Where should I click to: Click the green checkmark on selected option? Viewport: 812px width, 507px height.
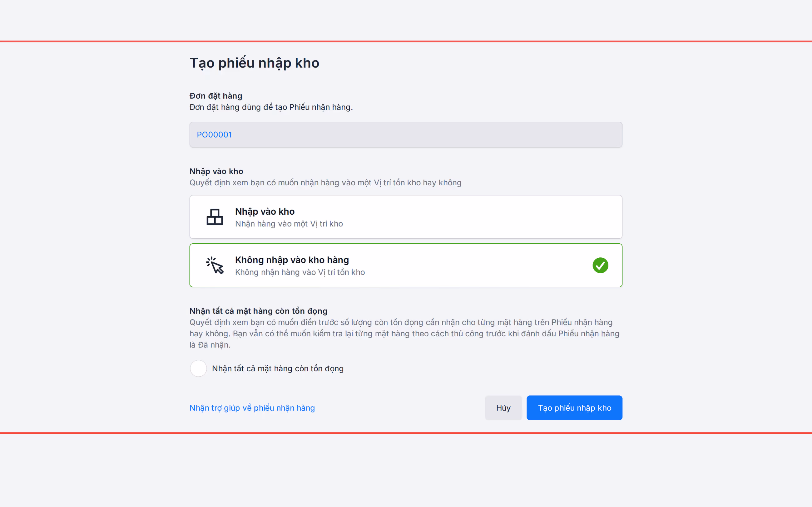(600, 265)
